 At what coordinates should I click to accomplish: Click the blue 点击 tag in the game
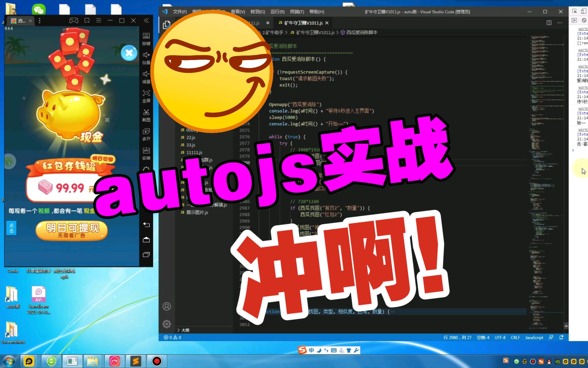(11, 228)
